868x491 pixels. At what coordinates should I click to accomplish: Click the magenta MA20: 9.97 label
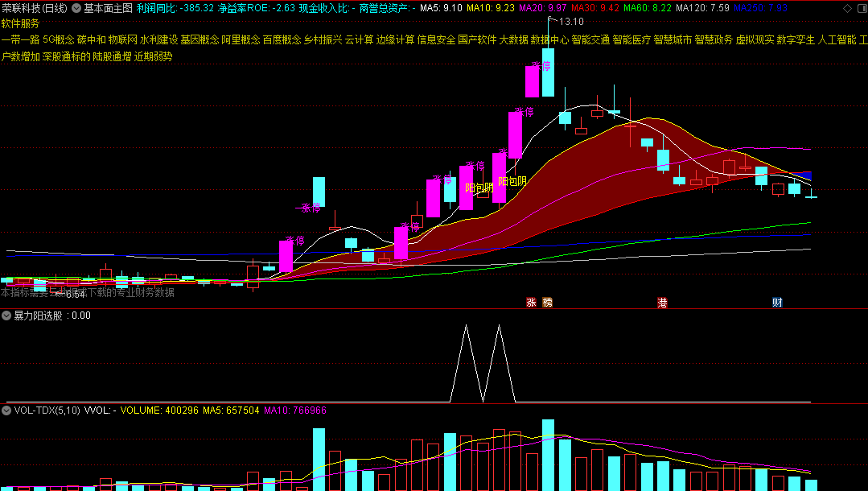(542, 8)
